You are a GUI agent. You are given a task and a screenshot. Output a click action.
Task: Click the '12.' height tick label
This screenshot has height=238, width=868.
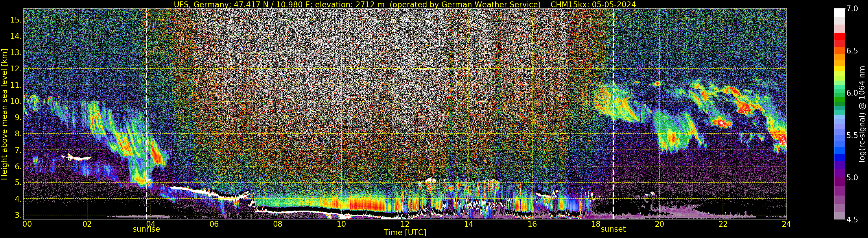[16, 69]
